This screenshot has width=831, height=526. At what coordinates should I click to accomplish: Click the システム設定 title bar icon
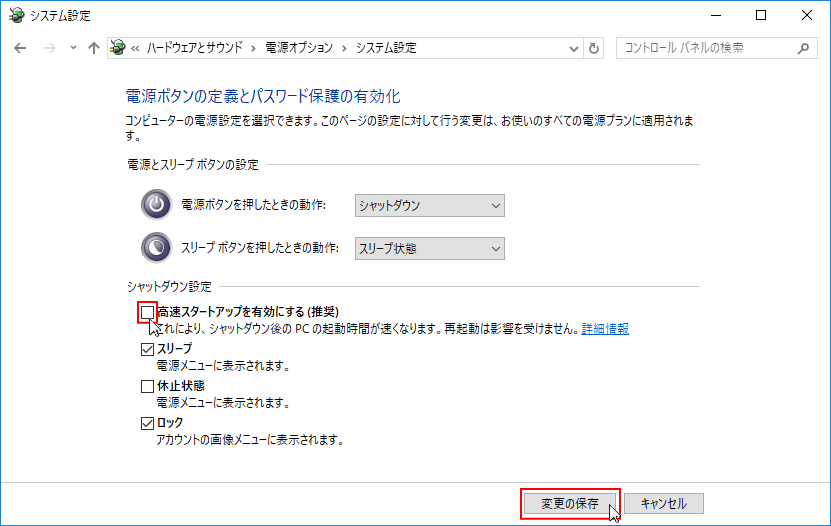pos(16,15)
